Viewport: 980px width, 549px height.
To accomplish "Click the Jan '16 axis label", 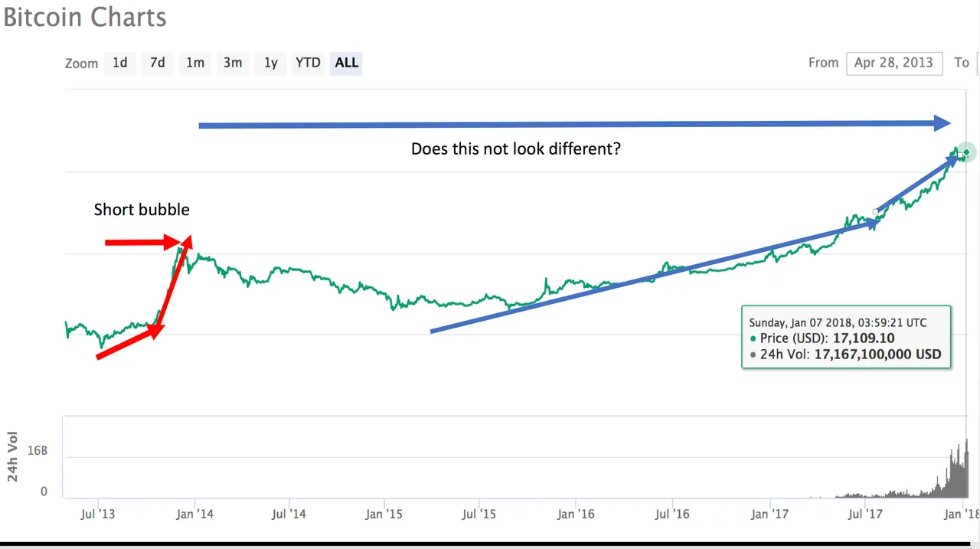I will [576, 514].
